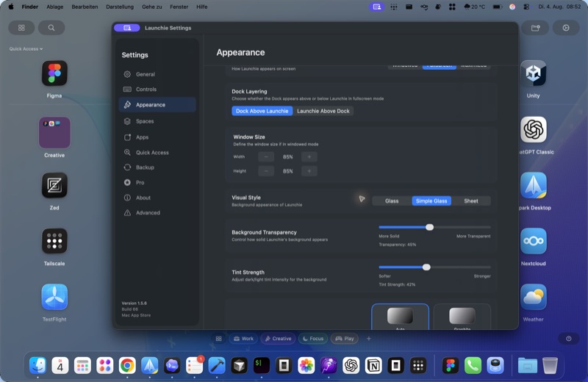This screenshot has width=588, height=382.
Task: Open the General settings section
Action: [157, 74]
